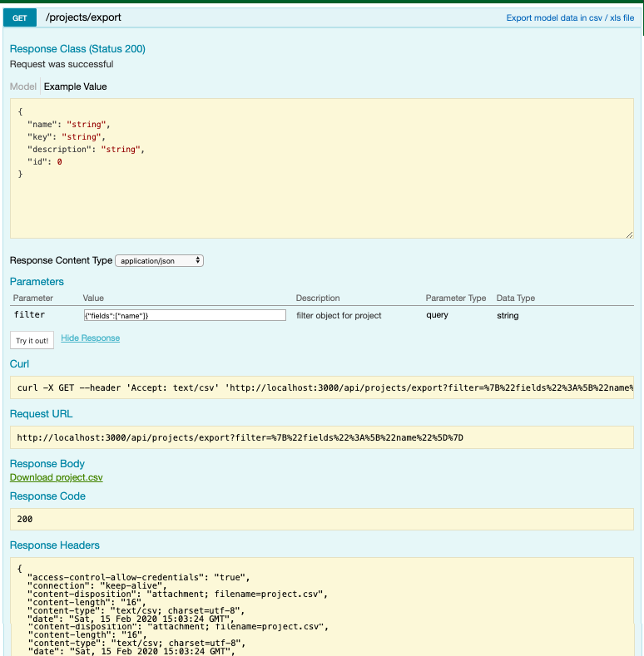Click the Request URL text
The height and width of the screenshot is (656, 644).
240,437
